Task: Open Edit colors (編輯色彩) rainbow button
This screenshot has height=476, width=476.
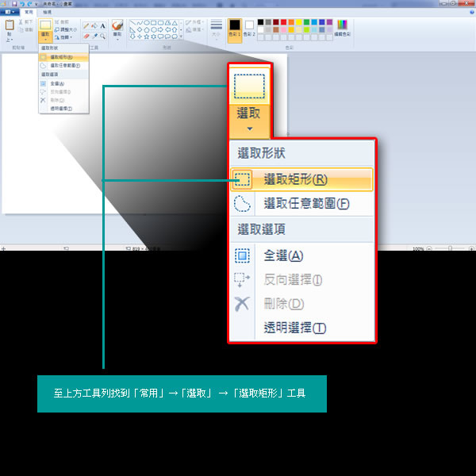Action: [342, 29]
